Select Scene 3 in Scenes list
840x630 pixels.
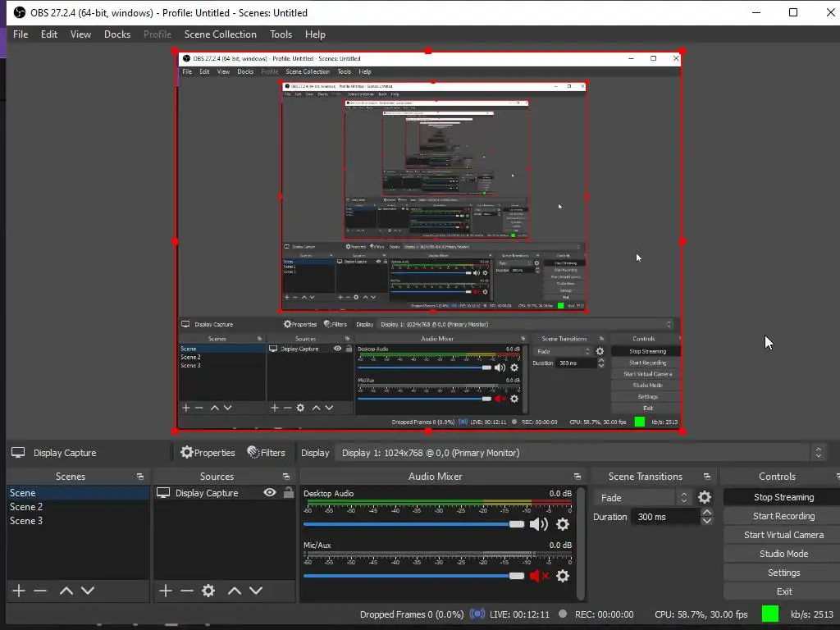pyautogui.click(x=78, y=521)
